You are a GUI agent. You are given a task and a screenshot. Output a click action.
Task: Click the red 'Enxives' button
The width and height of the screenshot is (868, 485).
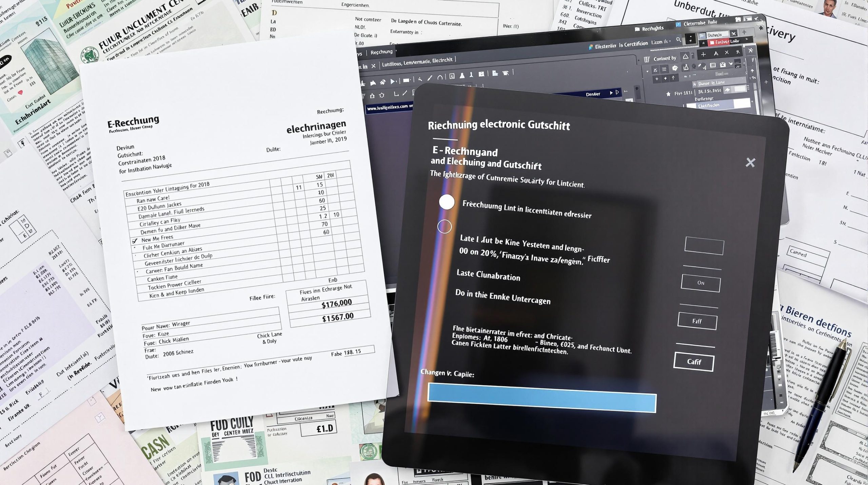(719, 42)
